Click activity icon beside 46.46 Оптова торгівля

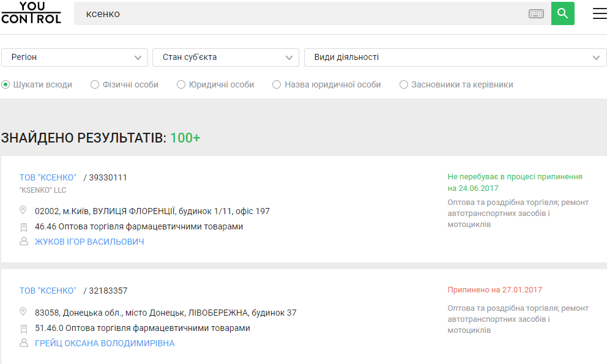(x=24, y=226)
